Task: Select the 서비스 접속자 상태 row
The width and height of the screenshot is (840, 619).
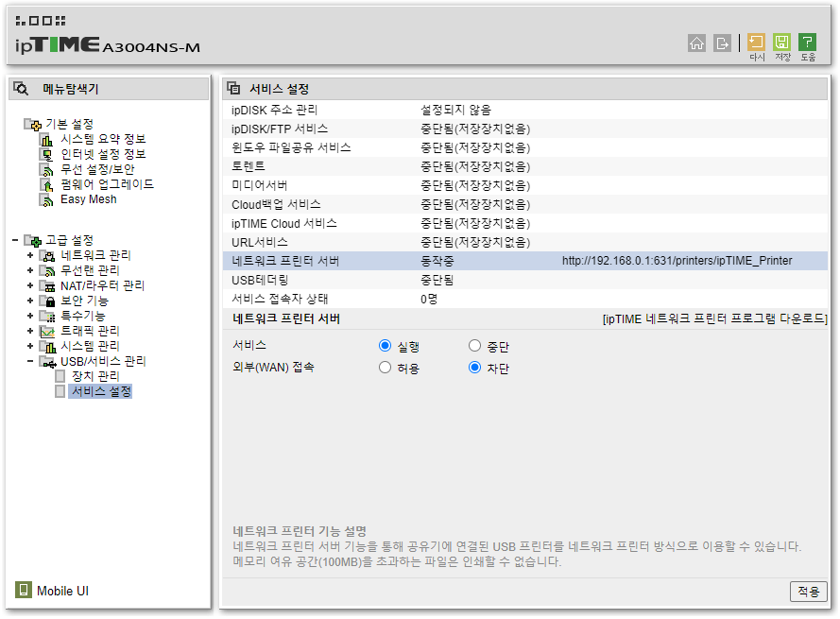Action: click(525, 299)
